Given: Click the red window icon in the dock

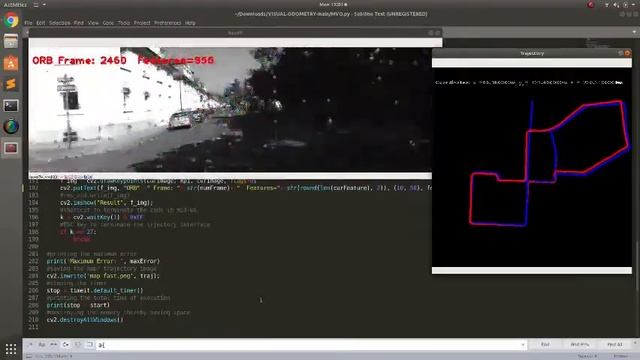Looking at the screenshot, I should 11,148.
